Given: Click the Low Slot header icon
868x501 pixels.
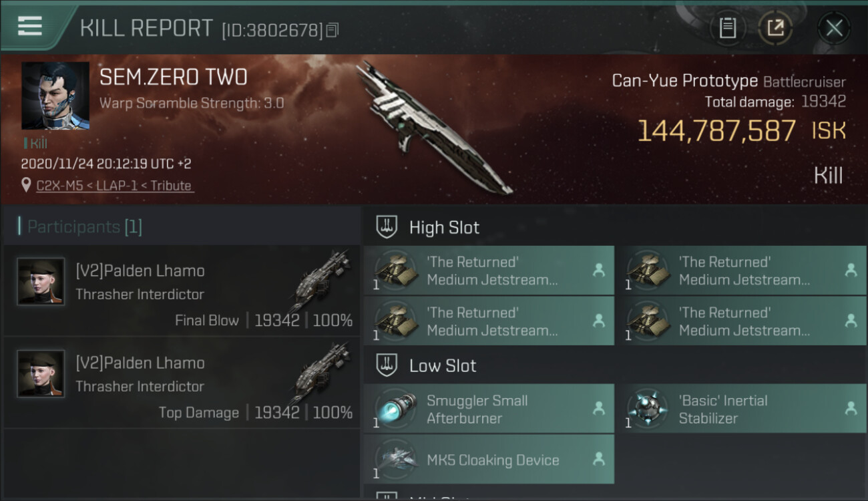Looking at the screenshot, I should point(387,365).
